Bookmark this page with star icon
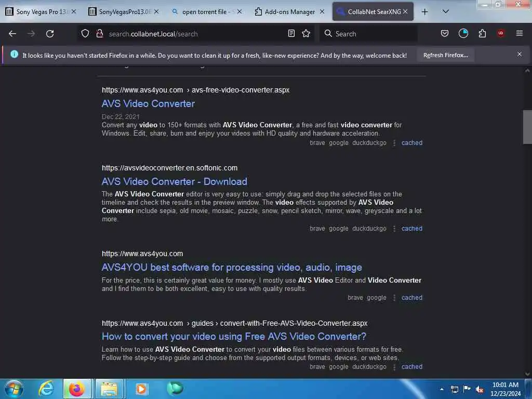The width and height of the screenshot is (532, 399). click(x=306, y=34)
